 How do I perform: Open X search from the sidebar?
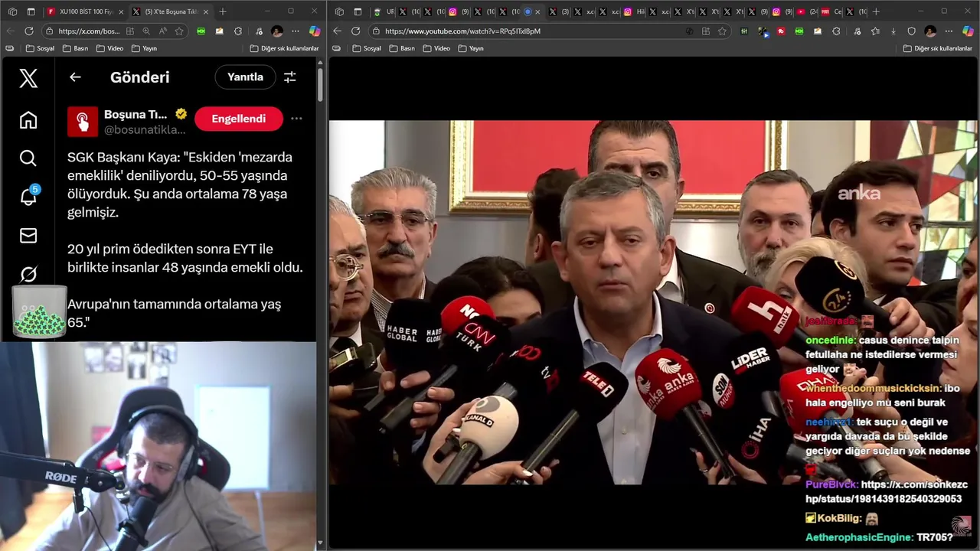click(x=28, y=158)
